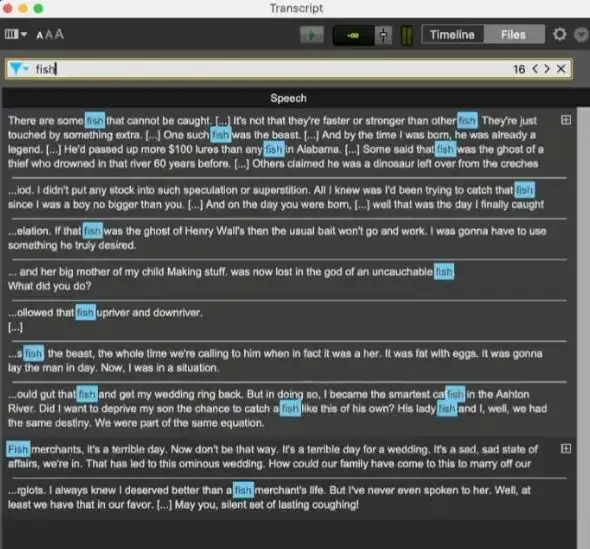Click the volume level display
This screenshot has height=549, width=590.
coord(353,35)
